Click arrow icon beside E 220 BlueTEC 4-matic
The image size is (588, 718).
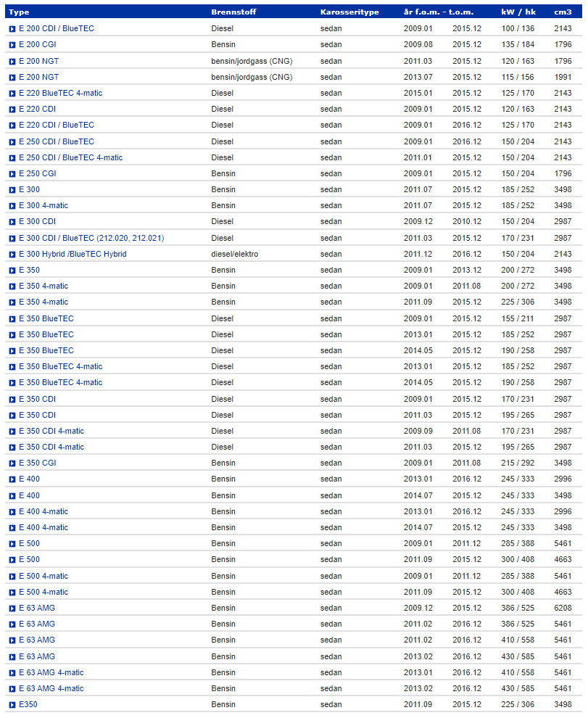click(x=12, y=94)
